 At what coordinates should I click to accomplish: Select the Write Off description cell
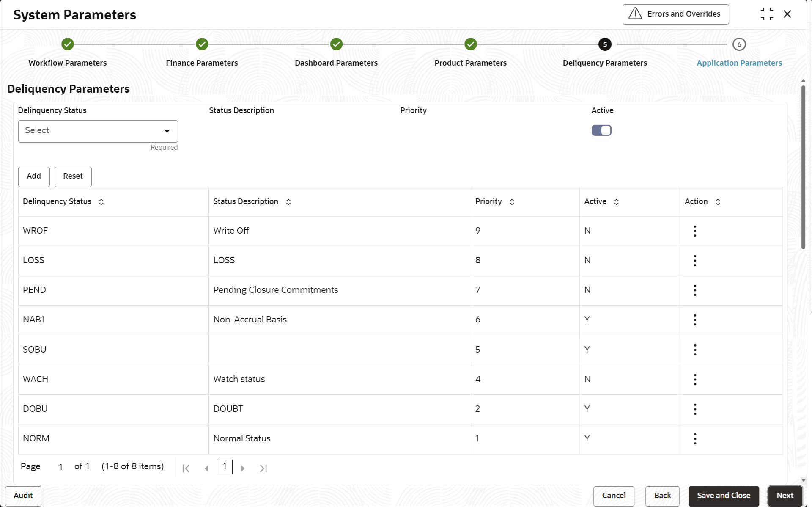[340, 231]
